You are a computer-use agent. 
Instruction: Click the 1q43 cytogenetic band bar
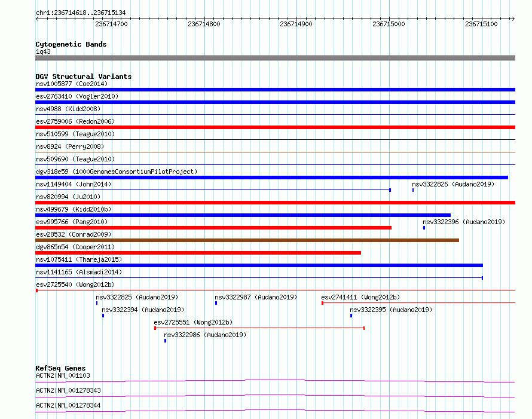tap(275, 58)
